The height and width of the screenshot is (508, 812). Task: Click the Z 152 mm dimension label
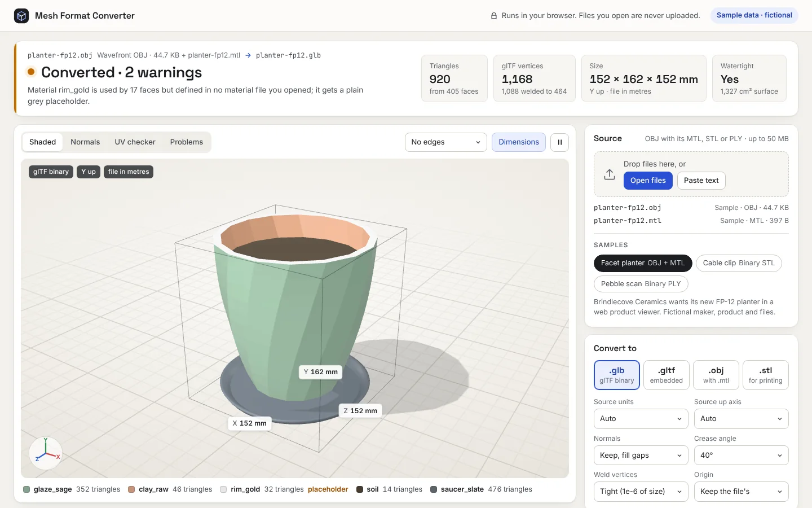tap(360, 411)
